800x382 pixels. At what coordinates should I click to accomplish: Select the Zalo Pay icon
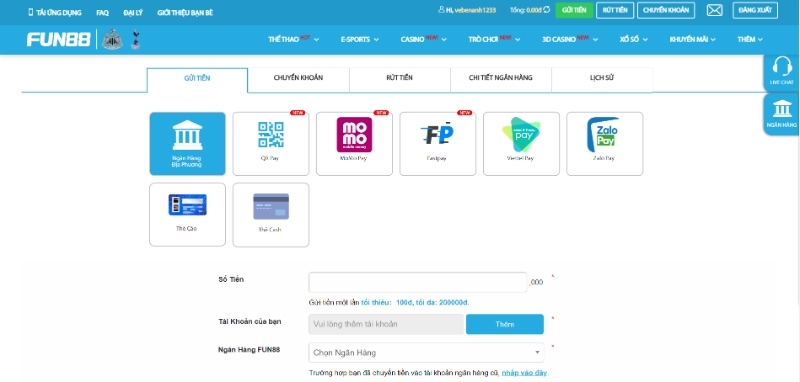pyautogui.click(x=605, y=144)
